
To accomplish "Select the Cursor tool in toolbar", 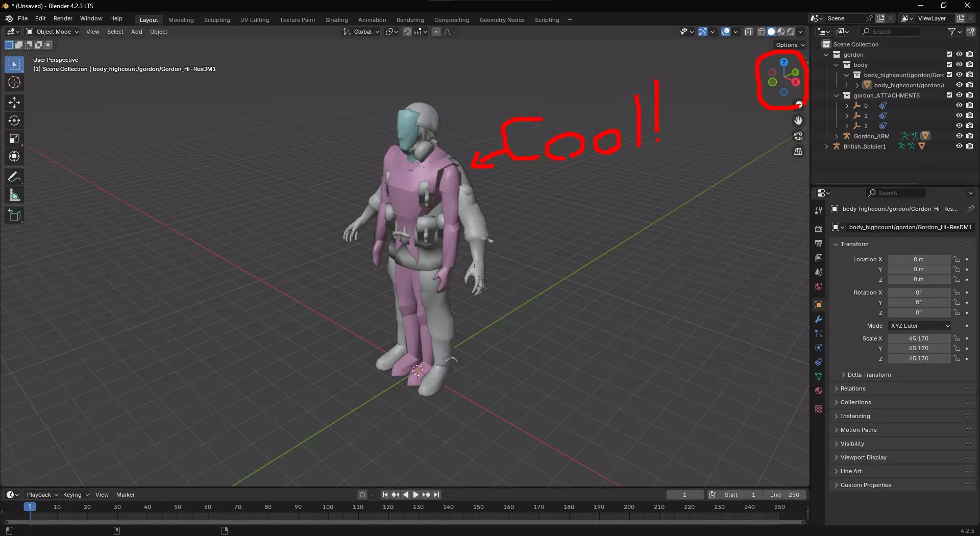I will click(x=14, y=83).
